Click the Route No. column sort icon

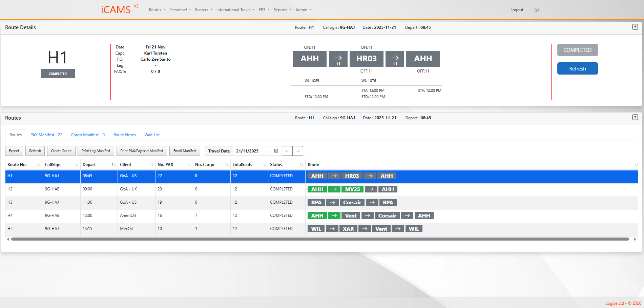[39, 165]
